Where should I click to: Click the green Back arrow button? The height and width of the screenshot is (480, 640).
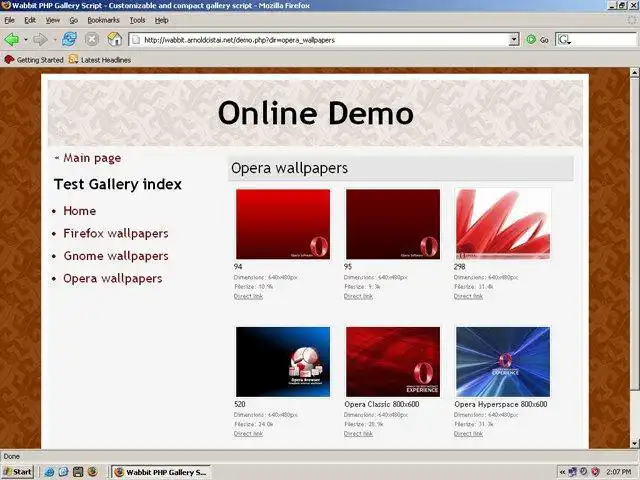click(12, 40)
